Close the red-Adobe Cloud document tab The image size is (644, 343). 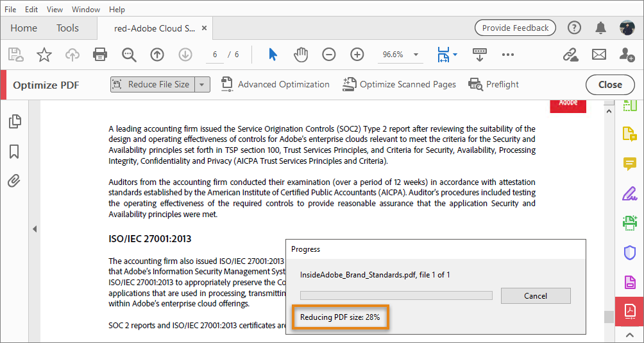(x=204, y=28)
